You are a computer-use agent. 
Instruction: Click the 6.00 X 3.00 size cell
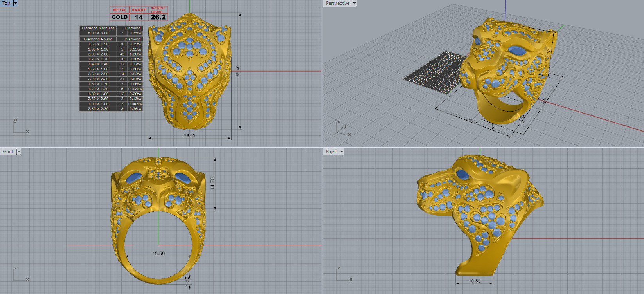(98, 33)
